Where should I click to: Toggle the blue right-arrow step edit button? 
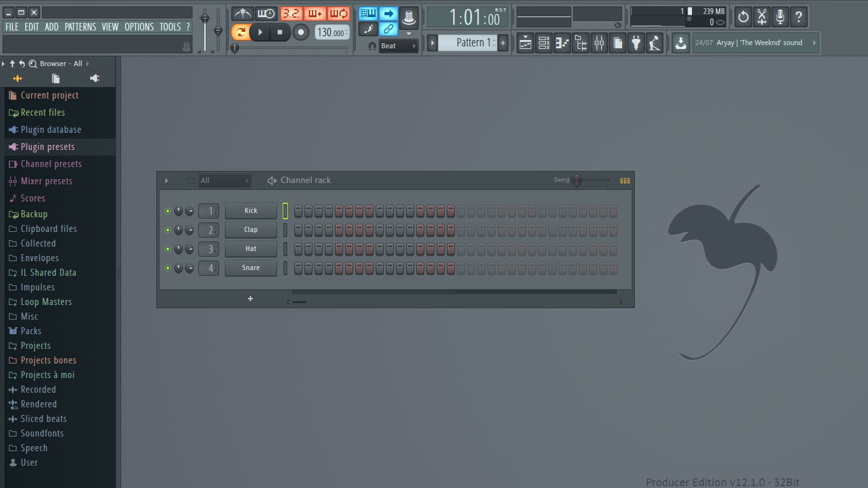389,13
